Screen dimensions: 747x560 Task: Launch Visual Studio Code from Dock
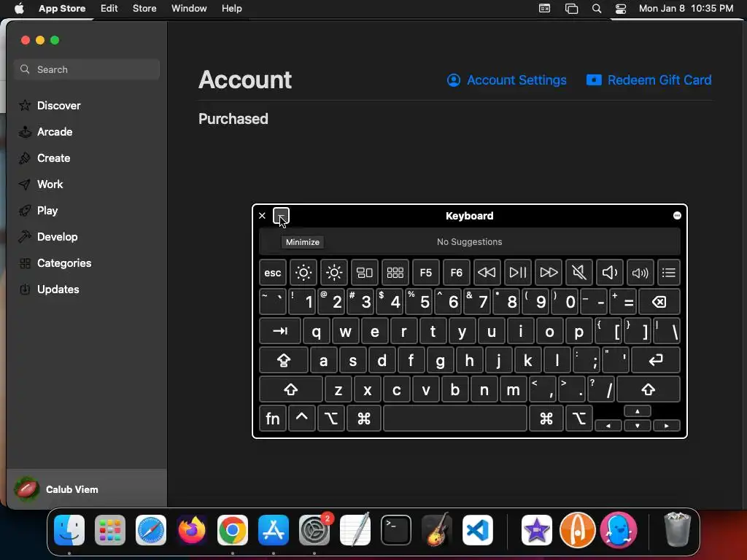tap(477, 530)
